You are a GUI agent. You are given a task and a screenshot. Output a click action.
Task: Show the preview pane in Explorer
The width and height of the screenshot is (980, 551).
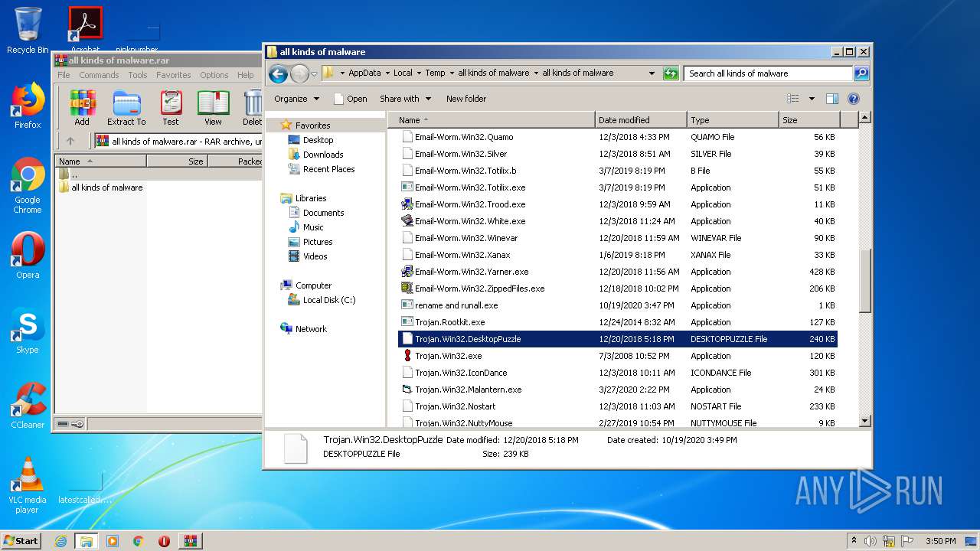tap(832, 99)
